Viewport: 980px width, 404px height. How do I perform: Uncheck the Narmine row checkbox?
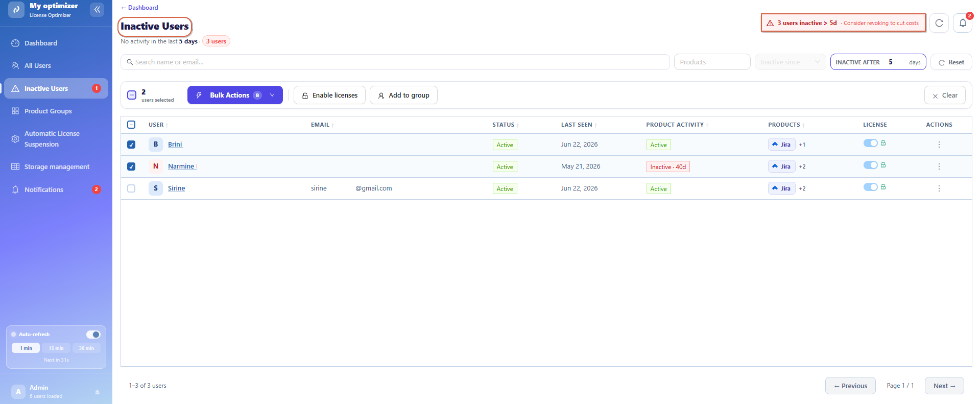coord(131,167)
